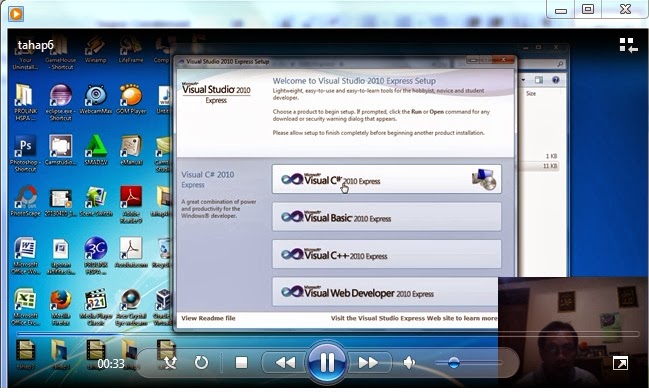Click the Explorer window search box
649x392 pixels.
click(x=543, y=64)
